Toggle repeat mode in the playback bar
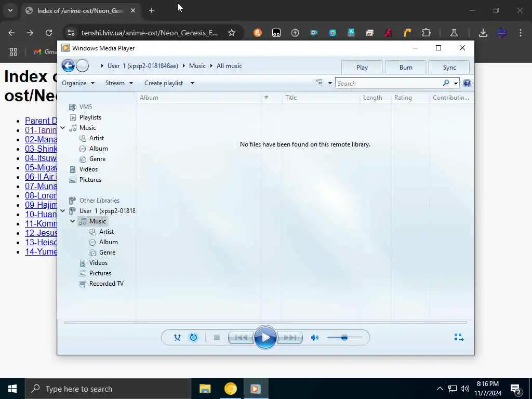 [x=193, y=338]
